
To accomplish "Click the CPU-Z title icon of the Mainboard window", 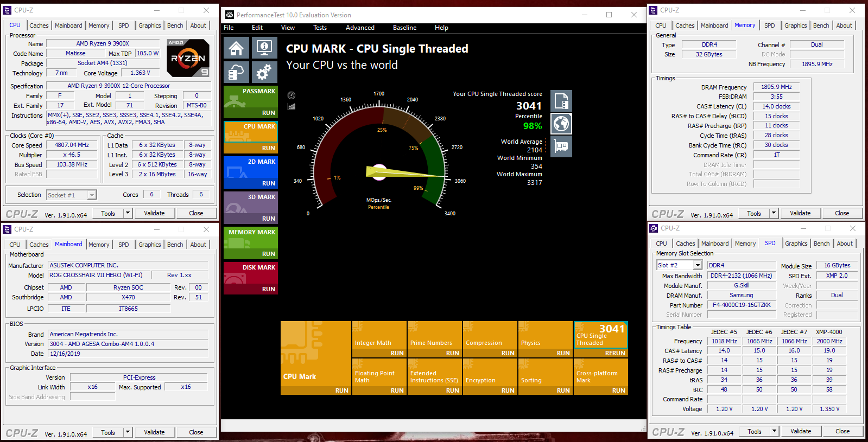I will (x=7, y=229).
